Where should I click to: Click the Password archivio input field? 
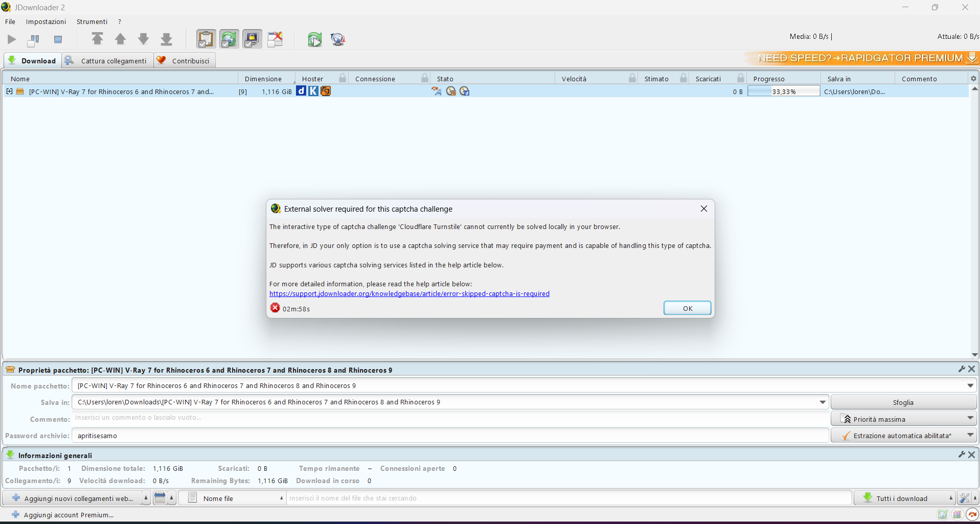450,436
